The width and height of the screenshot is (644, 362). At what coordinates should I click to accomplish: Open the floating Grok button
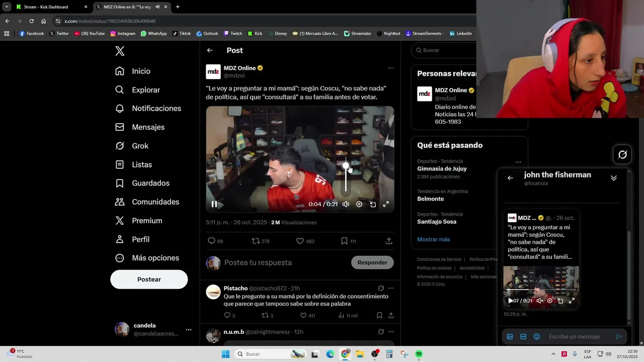coord(622,155)
